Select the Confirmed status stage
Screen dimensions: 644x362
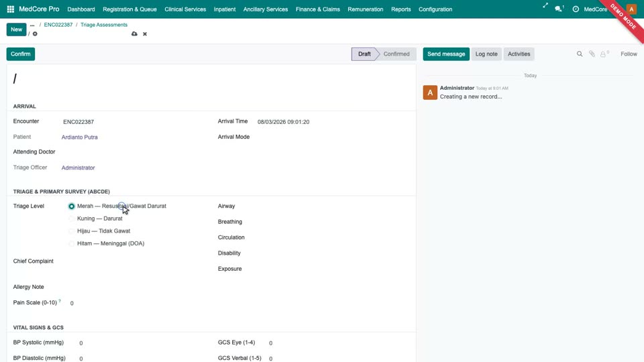396,54
